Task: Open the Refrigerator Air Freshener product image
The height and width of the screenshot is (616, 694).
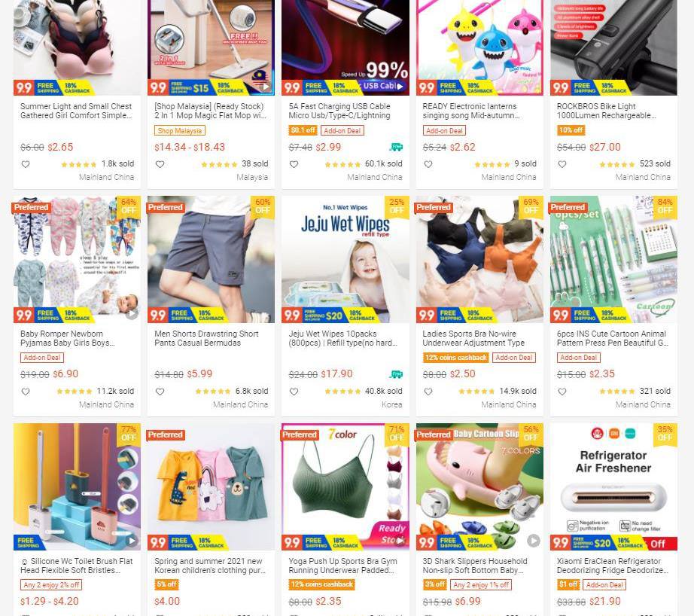Action: 613,486
